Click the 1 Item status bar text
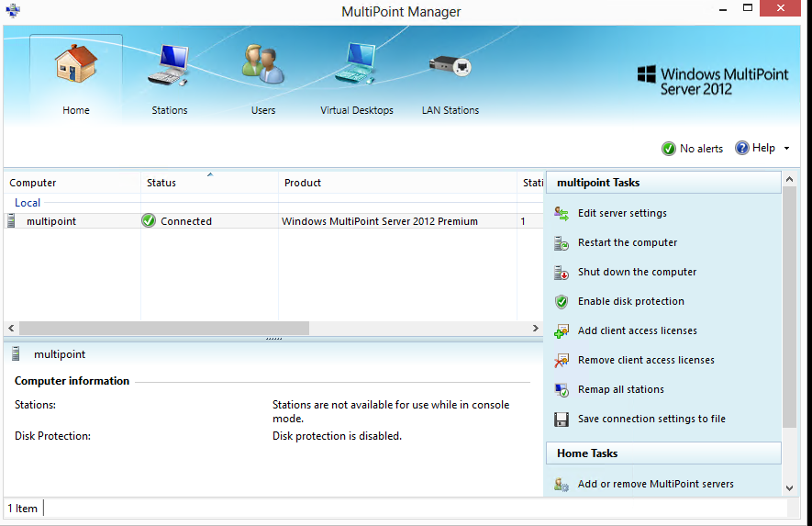This screenshot has width=812, height=526. coord(23,509)
